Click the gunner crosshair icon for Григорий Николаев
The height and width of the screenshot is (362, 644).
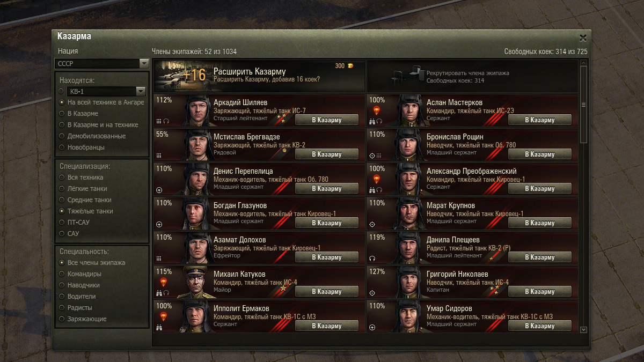click(x=372, y=293)
